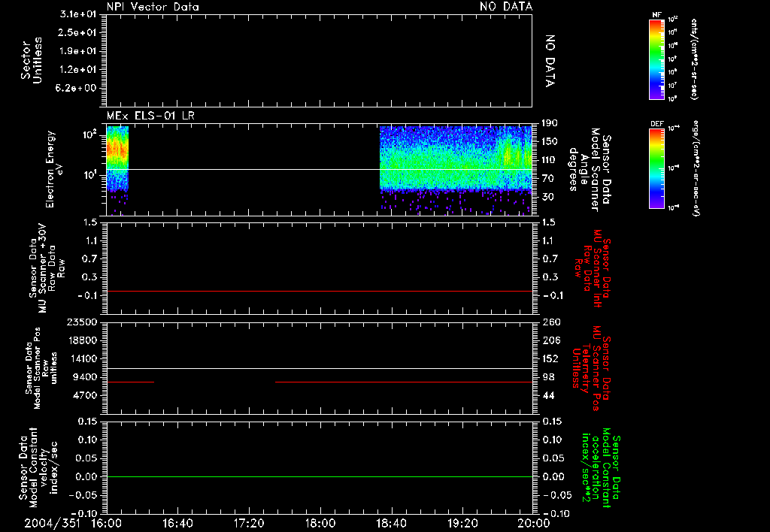Click the DEF energy flux color bar

coord(656,168)
